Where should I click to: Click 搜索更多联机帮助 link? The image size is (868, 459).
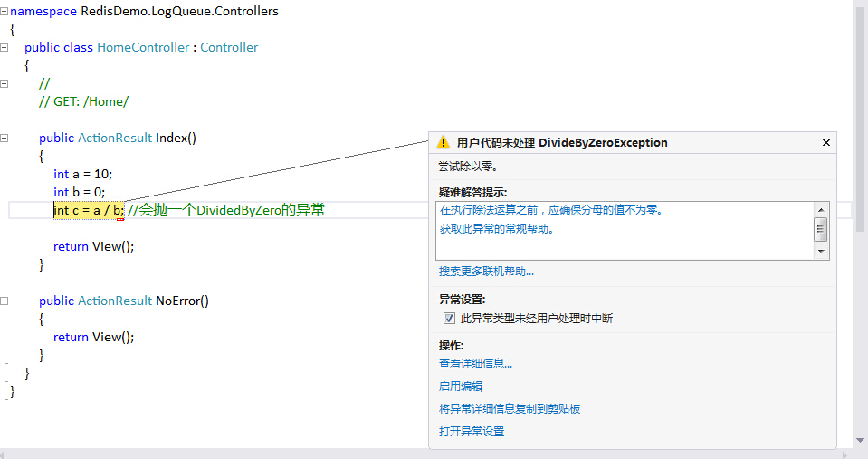(486, 271)
